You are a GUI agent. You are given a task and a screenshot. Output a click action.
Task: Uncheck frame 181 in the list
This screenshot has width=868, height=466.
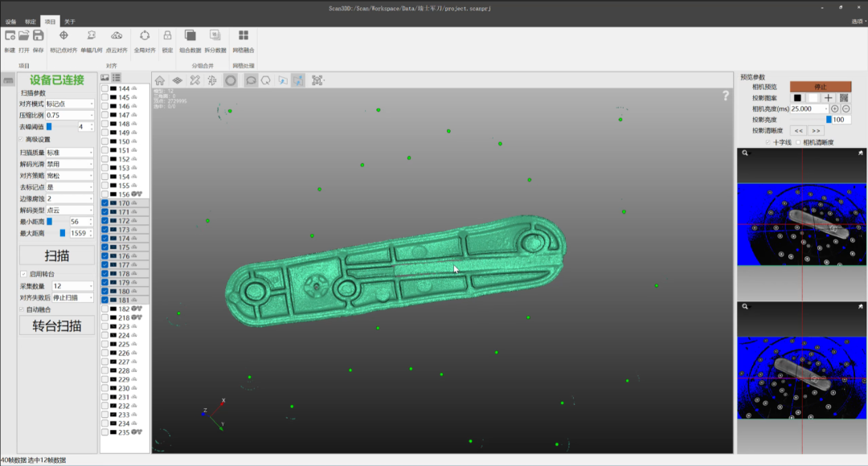pos(104,300)
